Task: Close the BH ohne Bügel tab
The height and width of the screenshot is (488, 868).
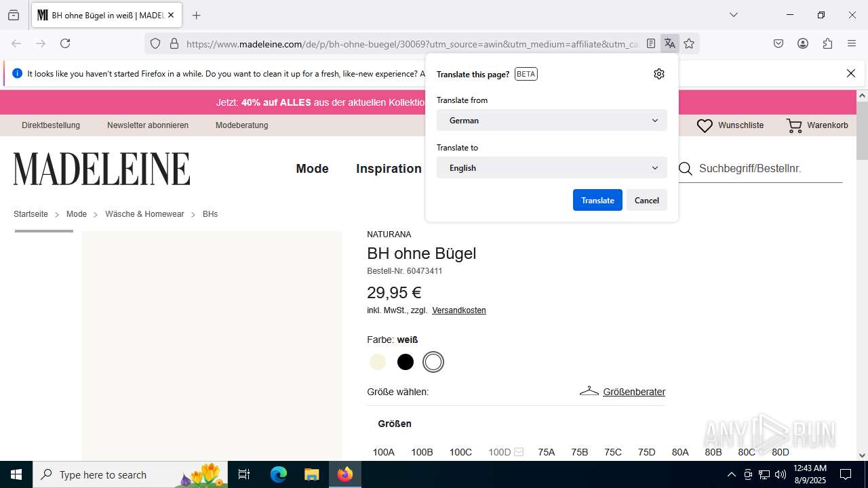Action: 171,15
